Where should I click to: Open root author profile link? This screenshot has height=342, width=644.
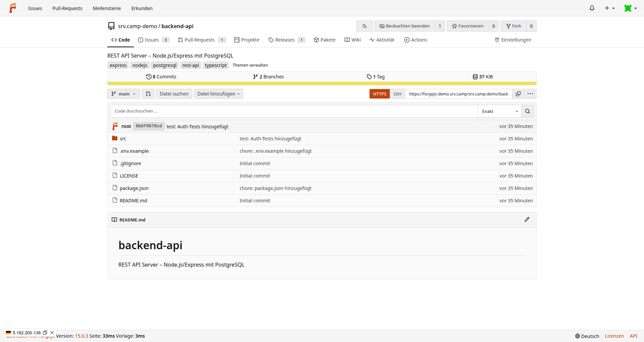click(x=126, y=126)
